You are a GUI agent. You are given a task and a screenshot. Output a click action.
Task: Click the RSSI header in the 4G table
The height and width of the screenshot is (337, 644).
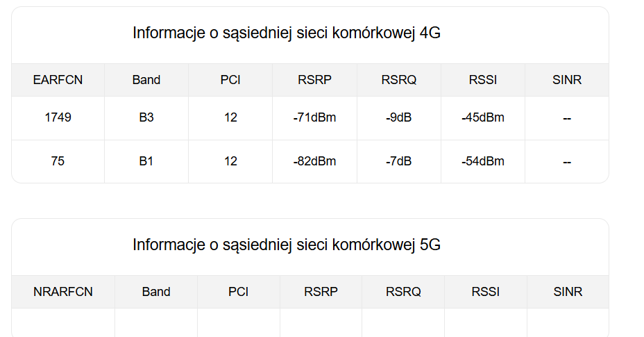pos(482,80)
